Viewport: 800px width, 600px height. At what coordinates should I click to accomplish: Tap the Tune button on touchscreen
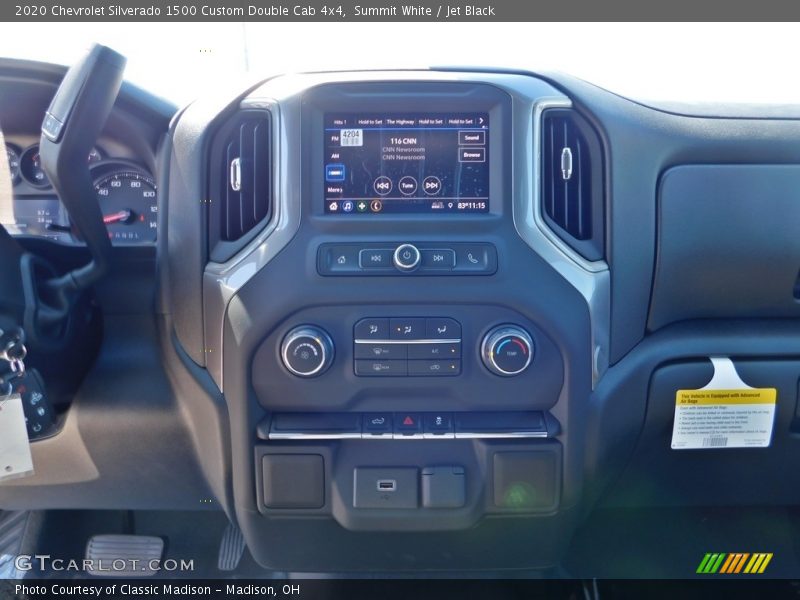point(407,186)
